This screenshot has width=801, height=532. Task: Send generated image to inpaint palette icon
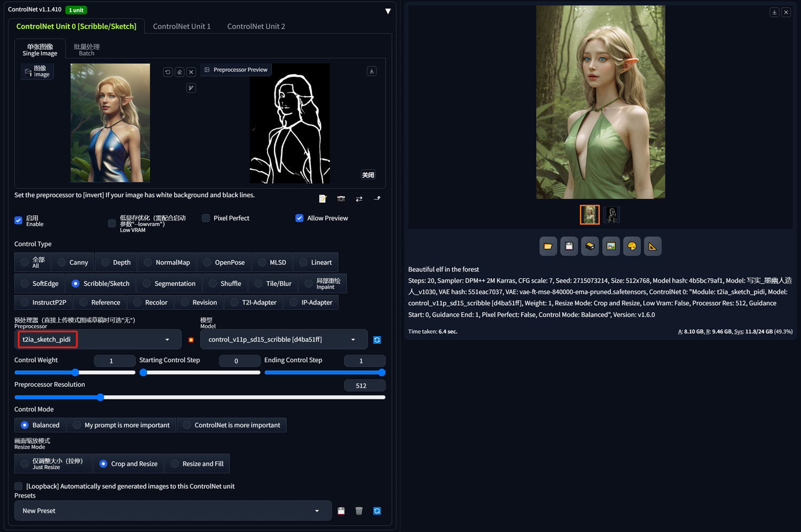point(632,246)
